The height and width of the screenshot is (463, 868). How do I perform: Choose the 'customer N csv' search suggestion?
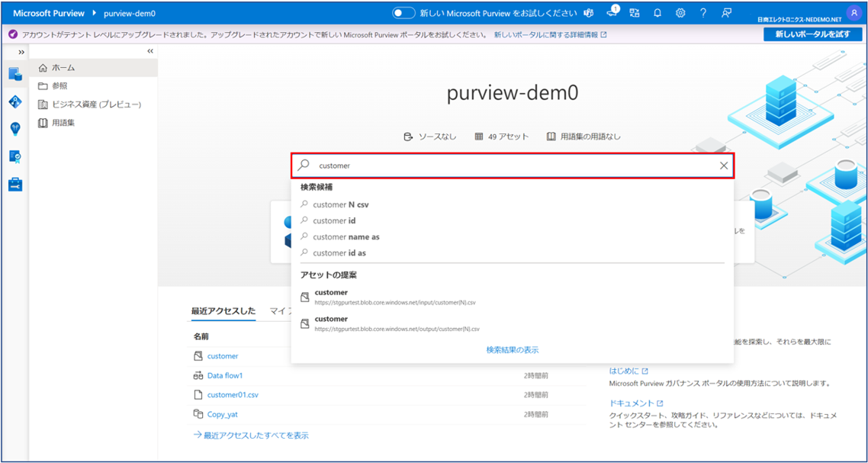tap(341, 204)
